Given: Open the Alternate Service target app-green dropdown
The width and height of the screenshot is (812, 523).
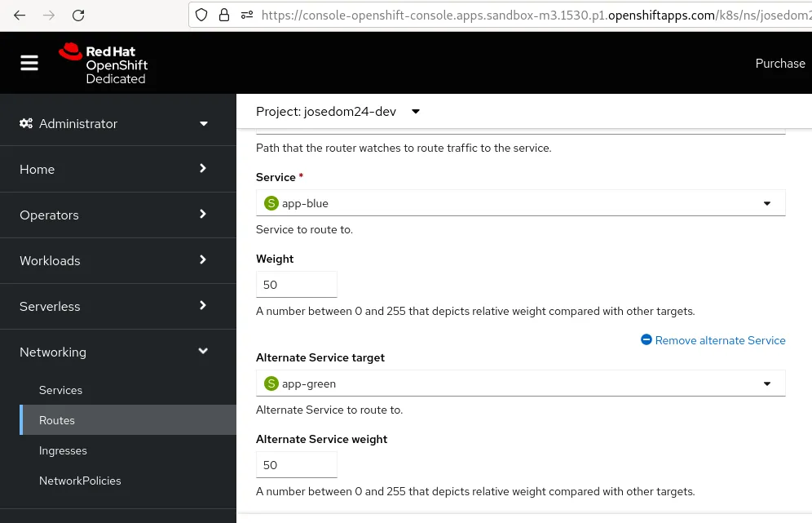Looking at the screenshot, I should click(520, 383).
